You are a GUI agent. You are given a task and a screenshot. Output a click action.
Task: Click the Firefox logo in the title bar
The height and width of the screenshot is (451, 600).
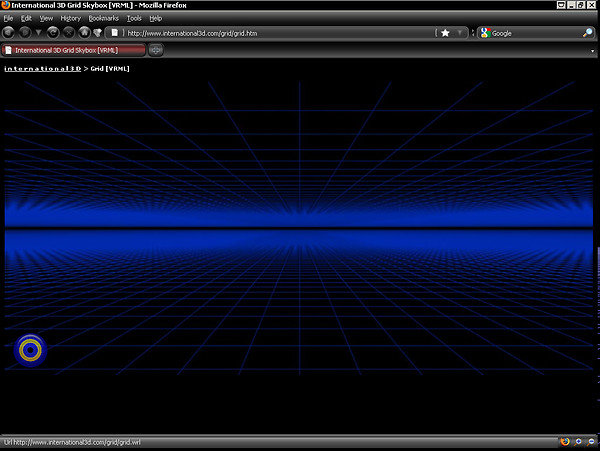click(x=5, y=5)
